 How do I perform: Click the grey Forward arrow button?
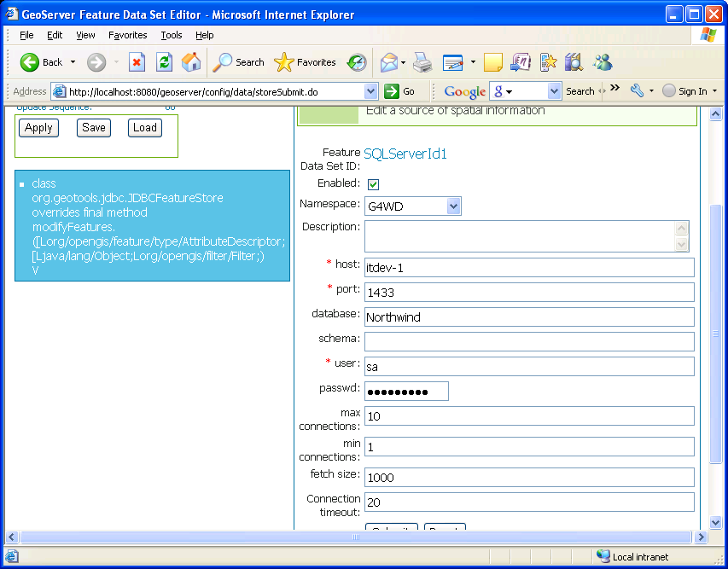tap(96, 62)
